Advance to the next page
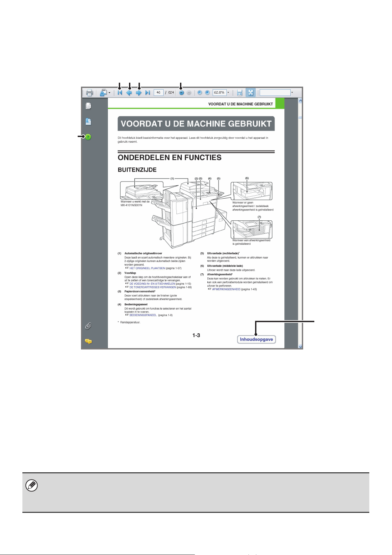 point(139,93)
